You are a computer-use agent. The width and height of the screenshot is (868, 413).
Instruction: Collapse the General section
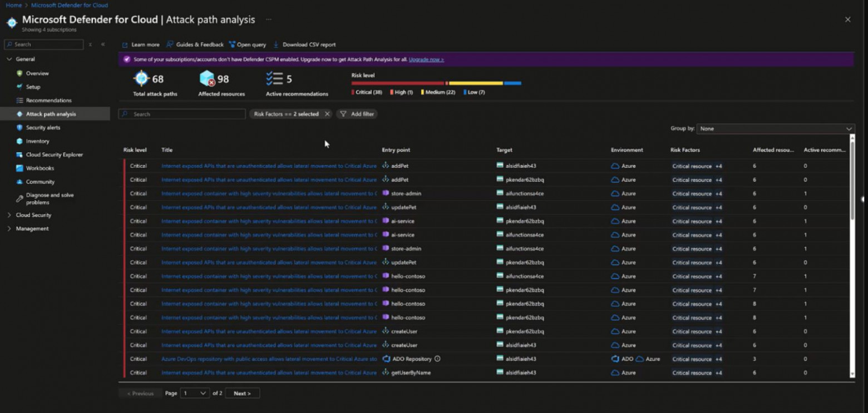pos(8,59)
